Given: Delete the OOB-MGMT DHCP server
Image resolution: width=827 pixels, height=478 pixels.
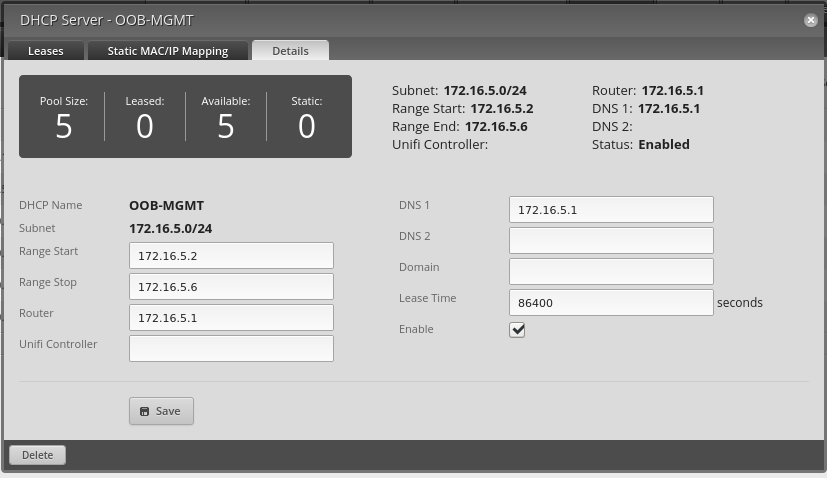Looking at the screenshot, I should coord(37,455).
